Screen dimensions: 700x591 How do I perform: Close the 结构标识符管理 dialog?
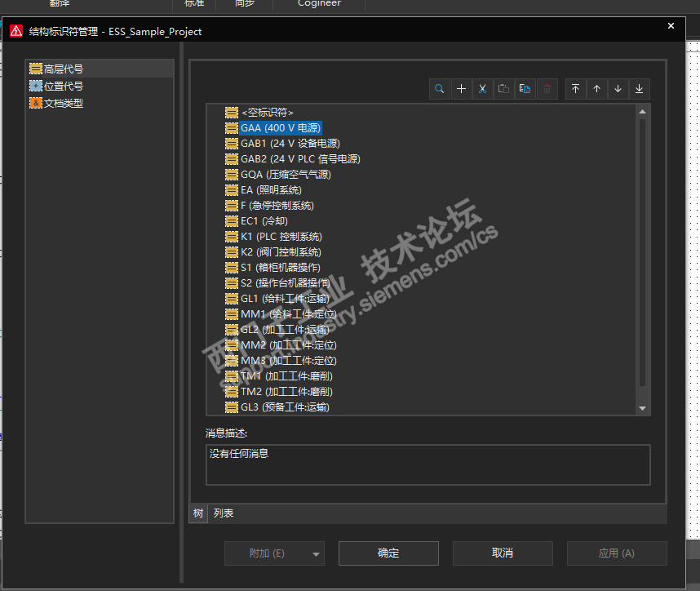(671, 26)
